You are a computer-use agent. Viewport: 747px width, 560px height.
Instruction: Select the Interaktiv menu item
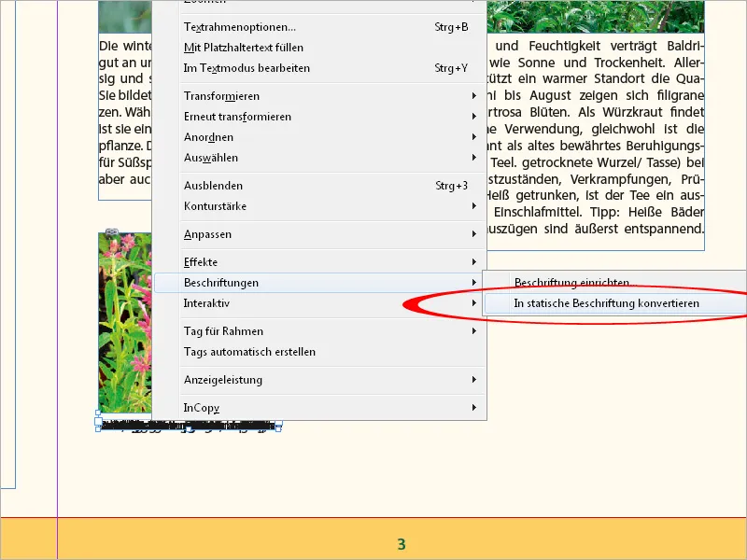(206, 303)
